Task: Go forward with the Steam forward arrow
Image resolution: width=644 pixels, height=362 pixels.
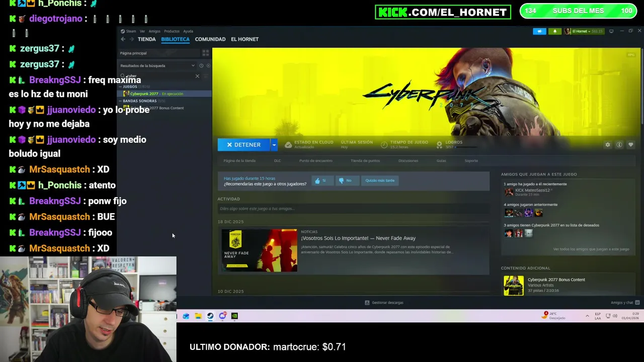Action: pos(132,39)
